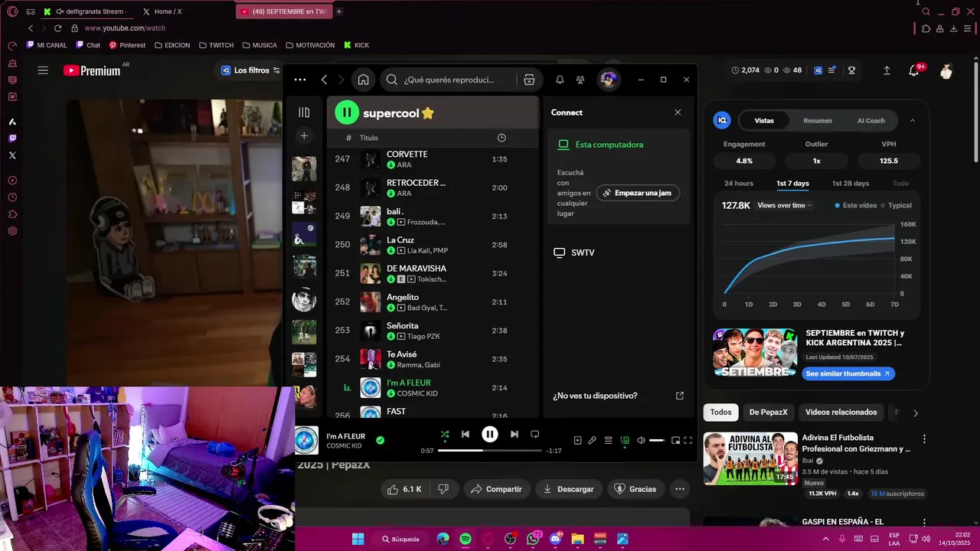This screenshot has height=551, width=980.
Task: Open Spotify profile avatar menu
Action: 608,80
